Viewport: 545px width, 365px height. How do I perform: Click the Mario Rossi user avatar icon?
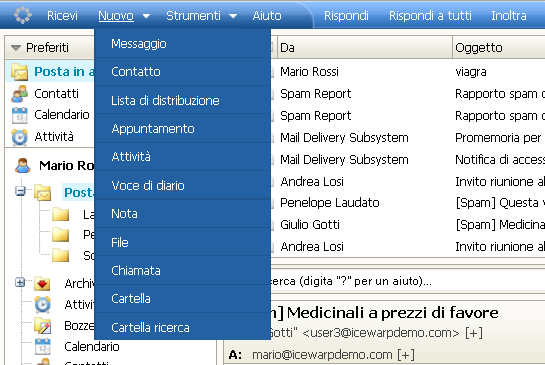(x=23, y=165)
